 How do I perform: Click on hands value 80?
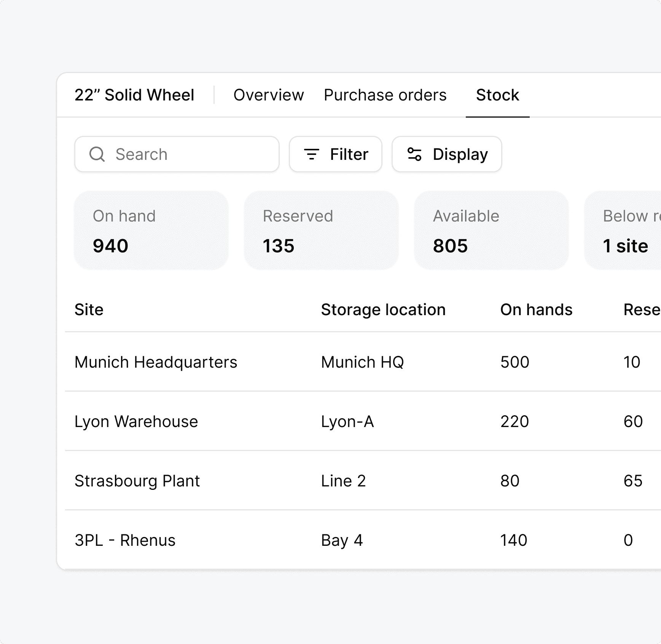click(510, 481)
